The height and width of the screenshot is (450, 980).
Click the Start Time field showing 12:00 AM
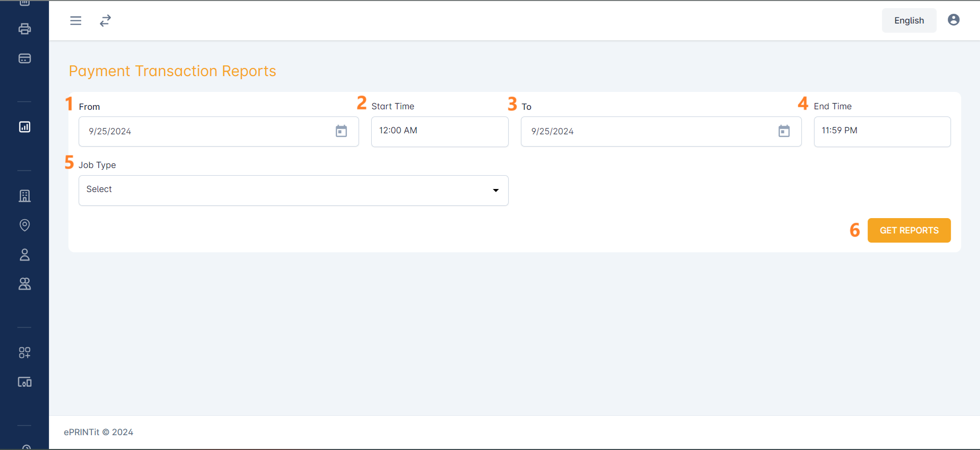click(x=439, y=131)
